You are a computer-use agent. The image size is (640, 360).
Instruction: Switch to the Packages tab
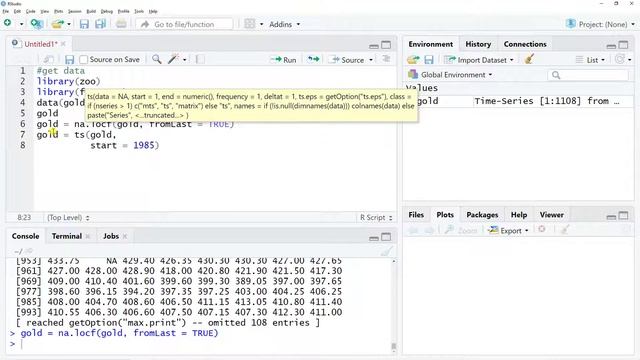pyautogui.click(x=482, y=215)
